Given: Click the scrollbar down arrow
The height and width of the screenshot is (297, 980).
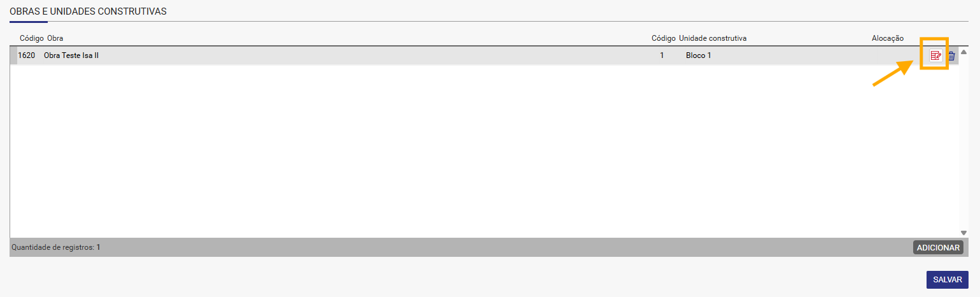Looking at the screenshot, I should click(963, 233).
